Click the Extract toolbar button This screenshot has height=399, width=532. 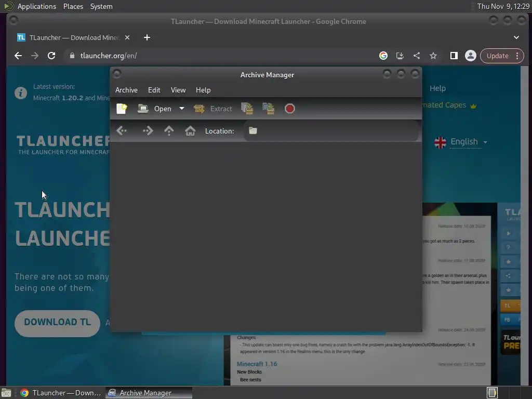pos(213,109)
